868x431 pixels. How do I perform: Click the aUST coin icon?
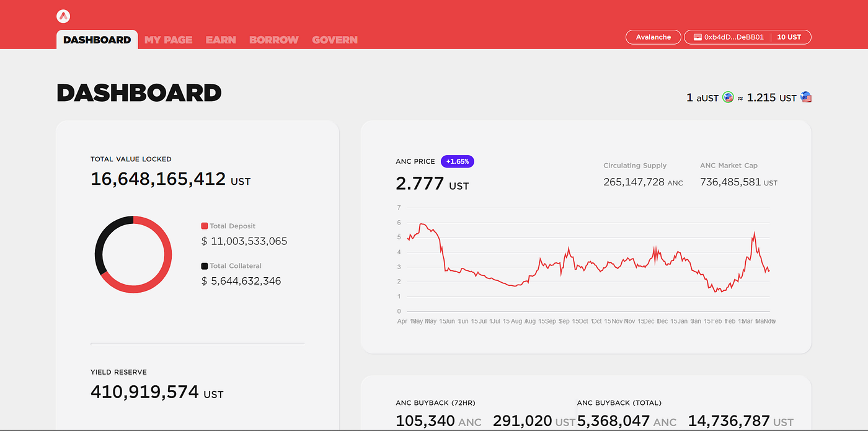point(728,97)
